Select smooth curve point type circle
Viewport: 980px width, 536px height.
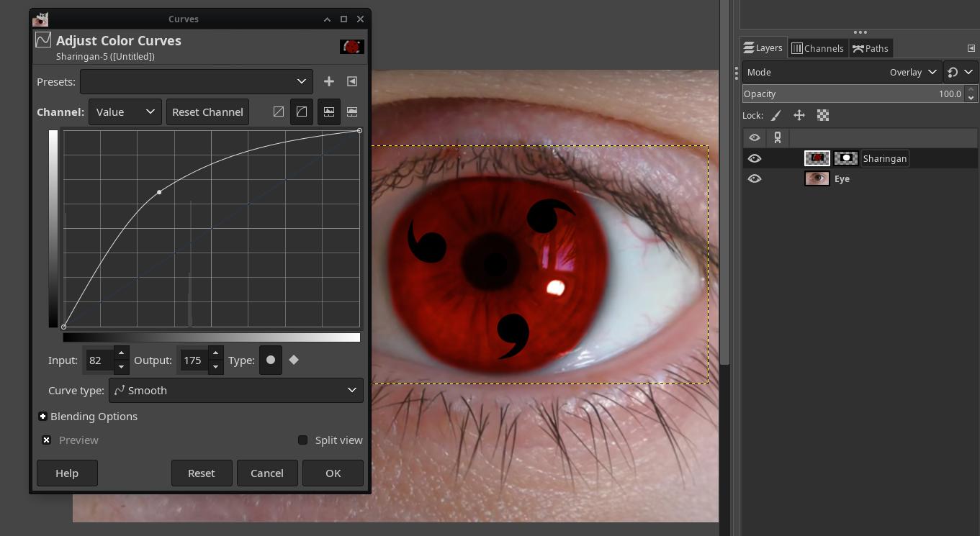pyautogui.click(x=271, y=360)
